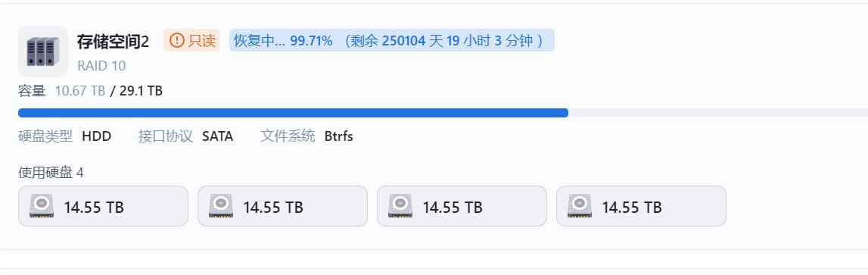Click the fourth disk's 14.55 TB size text
Viewport: 868px width, 275px height.
tap(632, 208)
